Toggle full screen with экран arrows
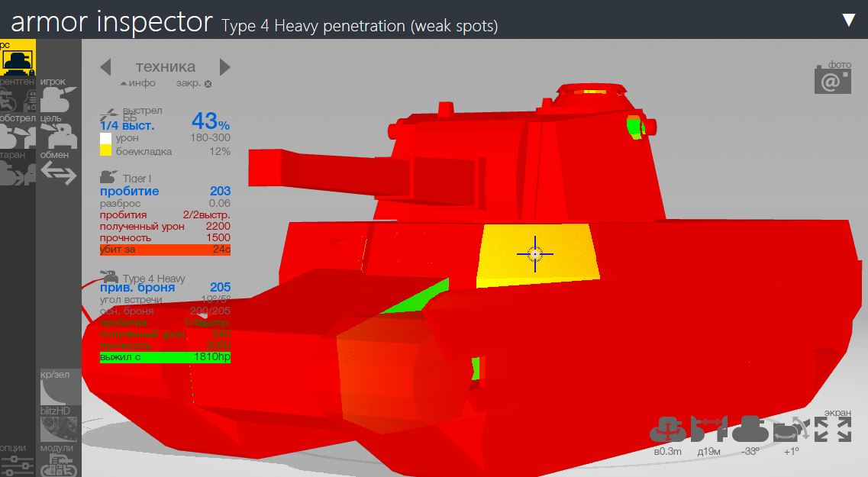The height and width of the screenshot is (477, 868). tap(833, 430)
